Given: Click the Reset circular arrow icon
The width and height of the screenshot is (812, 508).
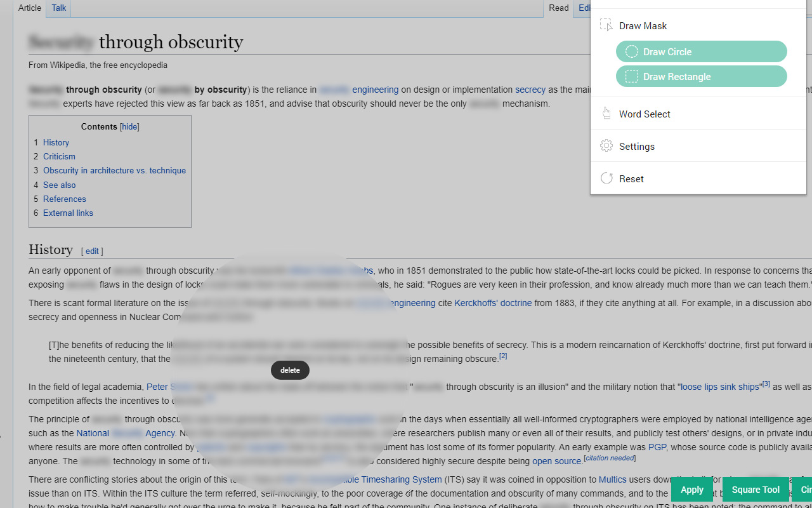Looking at the screenshot, I should (x=606, y=178).
